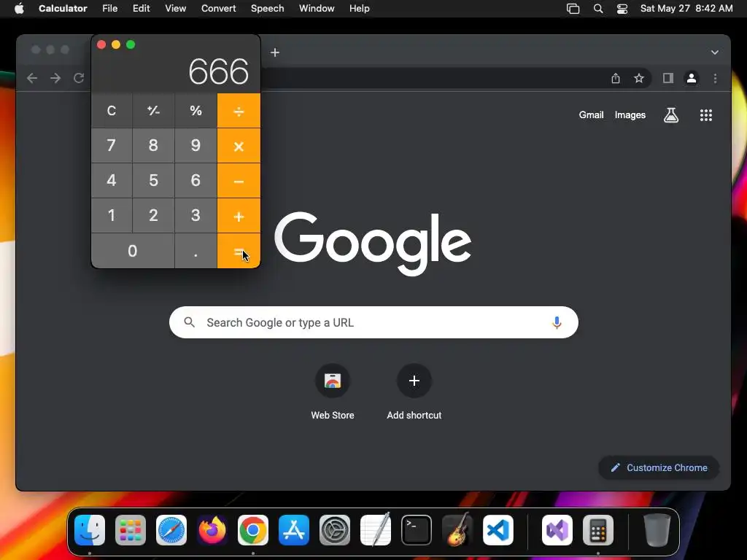Open Stage Manager menu bar icon

[573, 9]
